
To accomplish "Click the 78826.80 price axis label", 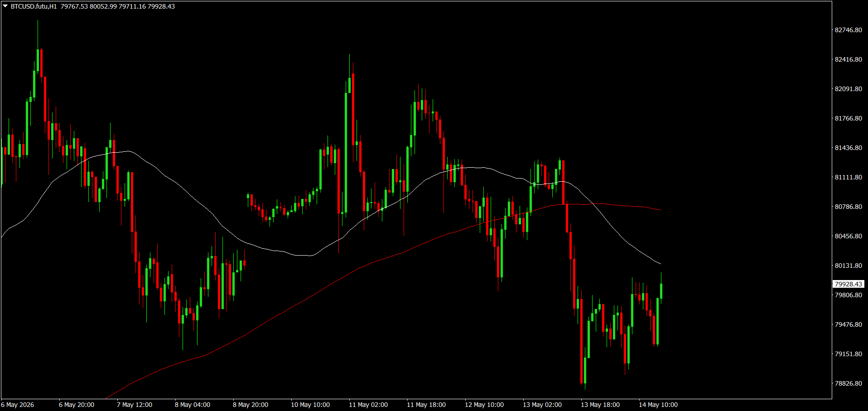I will tap(849, 383).
